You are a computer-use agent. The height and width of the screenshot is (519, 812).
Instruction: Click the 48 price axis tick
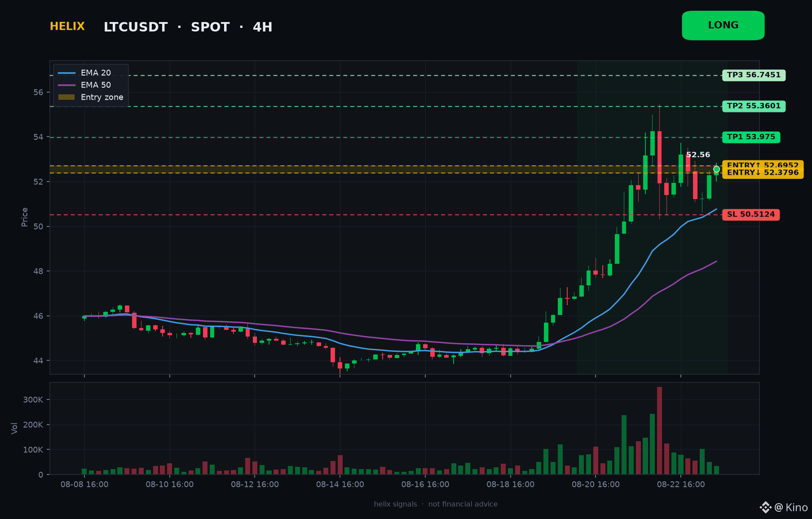point(38,271)
